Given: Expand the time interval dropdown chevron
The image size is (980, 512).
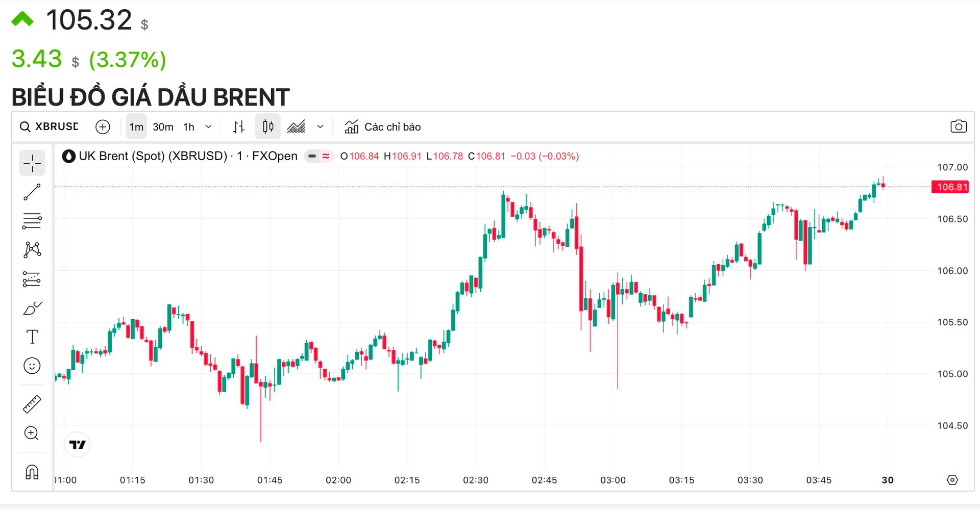Looking at the screenshot, I should click(x=208, y=126).
